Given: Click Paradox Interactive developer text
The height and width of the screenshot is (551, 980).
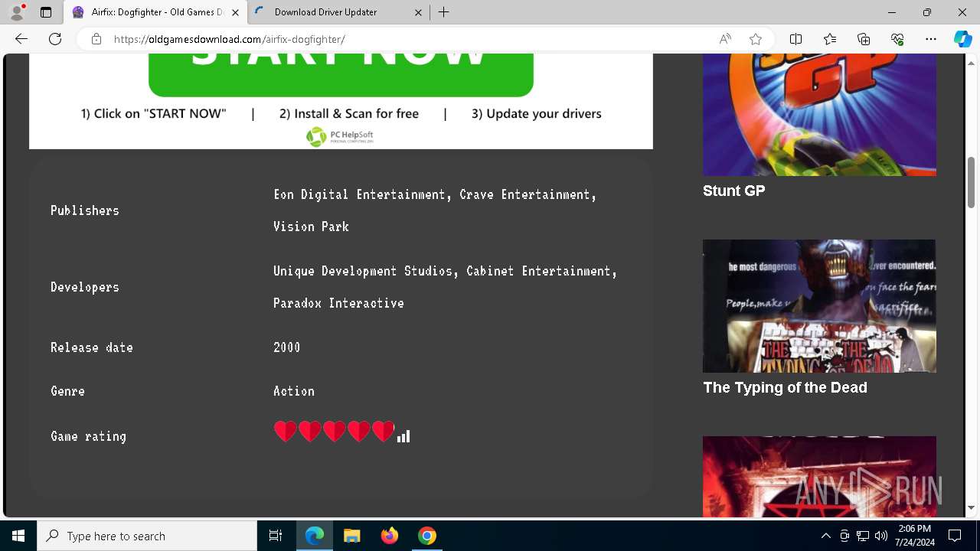Looking at the screenshot, I should coord(338,303).
